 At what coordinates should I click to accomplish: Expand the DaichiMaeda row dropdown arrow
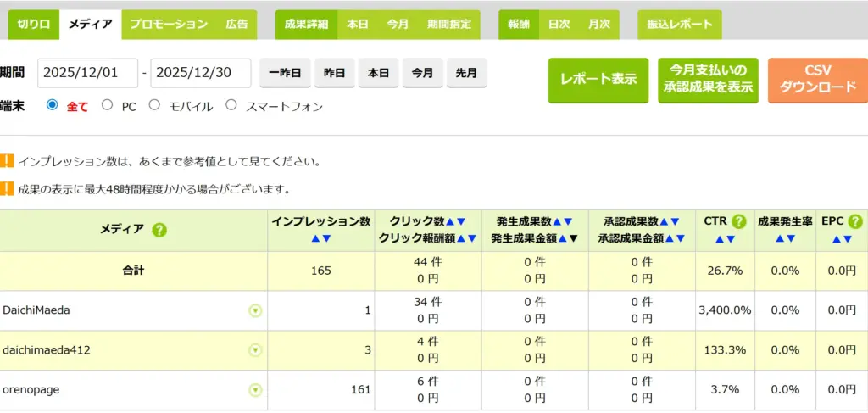[255, 311]
